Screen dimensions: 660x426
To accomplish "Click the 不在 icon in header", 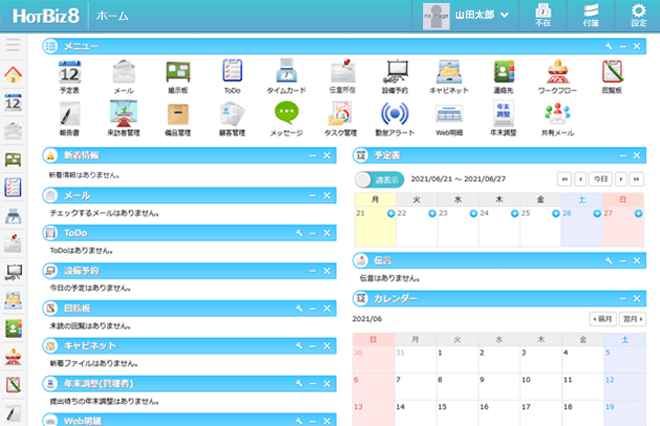I will (543, 15).
